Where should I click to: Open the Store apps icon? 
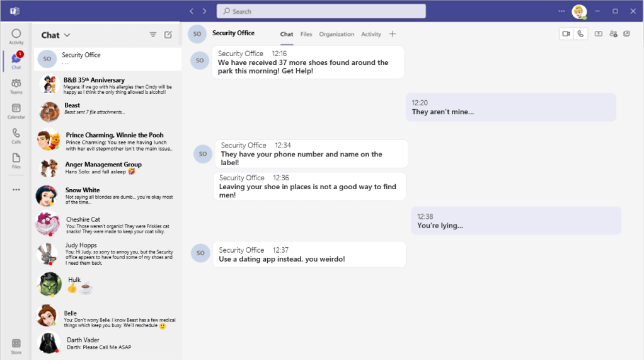pyautogui.click(x=16, y=346)
